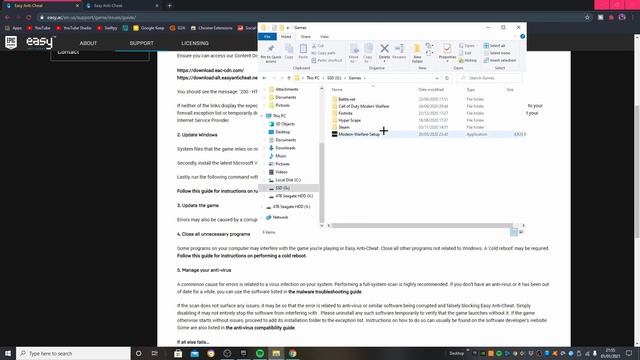
Task: Open LICENSING in the Easy Anti-Cheat site menu
Action: tap(195, 43)
